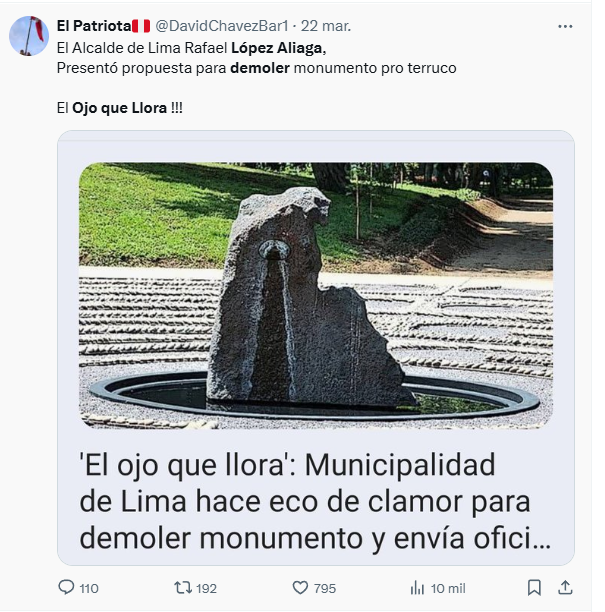Image resolution: width=605 pixels, height=612 pixels.
Task: Bookmark this tweet
Action: (534, 587)
